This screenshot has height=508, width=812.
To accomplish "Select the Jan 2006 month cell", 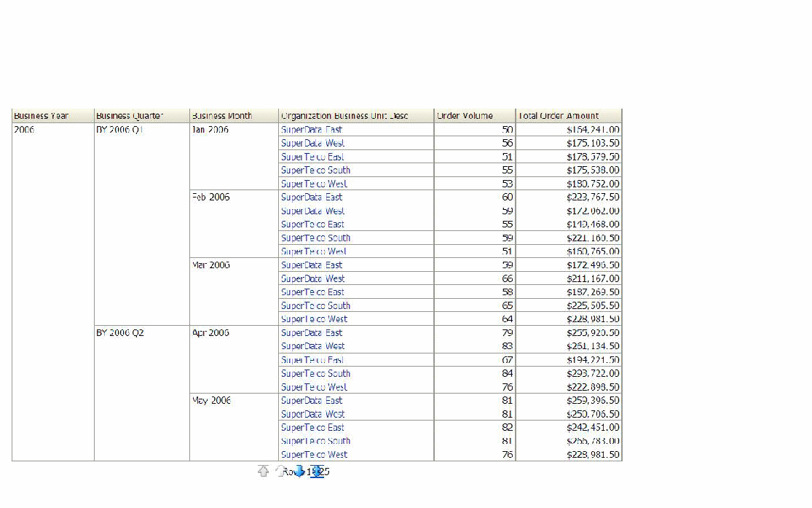I will pyautogui.click(x=234, y=157).
